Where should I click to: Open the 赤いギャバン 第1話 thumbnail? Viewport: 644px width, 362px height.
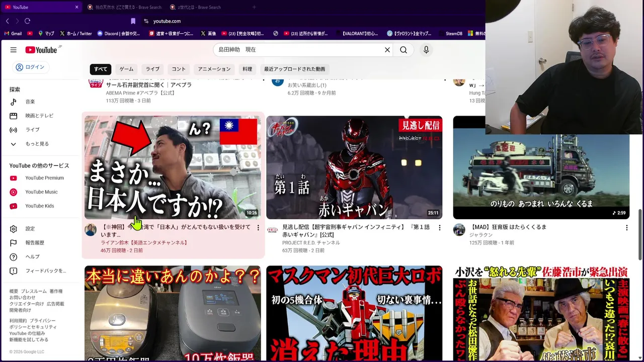354,167
